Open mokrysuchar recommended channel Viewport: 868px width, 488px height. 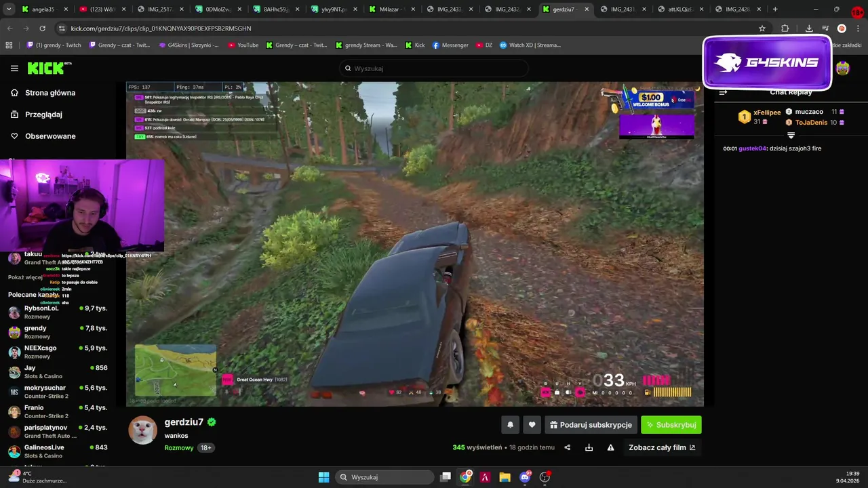pyautogui.click(x=58, y=391)
